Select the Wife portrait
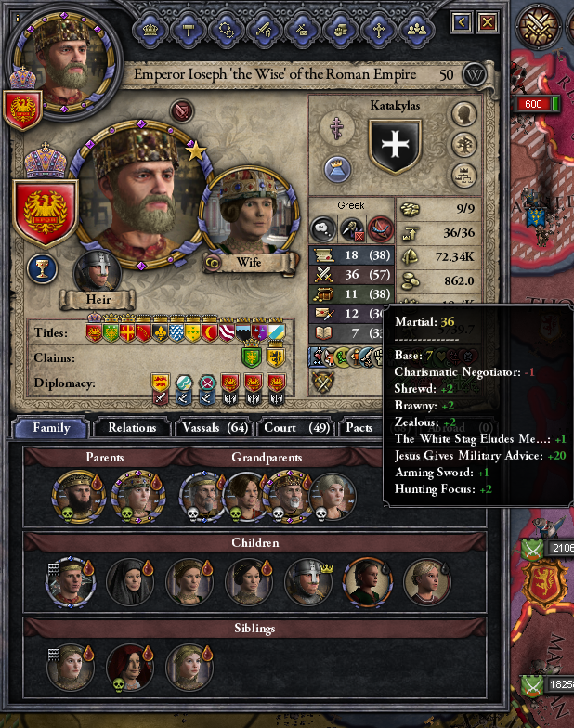The height and width of the screenshot is (728, 574). (x=249, y=212)
